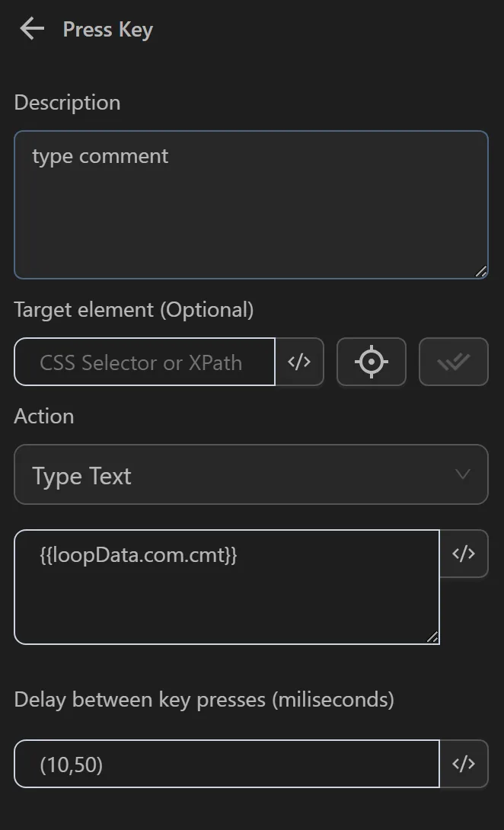Image resolution: width=504 pixels, height=830 pixels.
Task: Select the crosshair target icon for element selection
Action: (372, 362)
